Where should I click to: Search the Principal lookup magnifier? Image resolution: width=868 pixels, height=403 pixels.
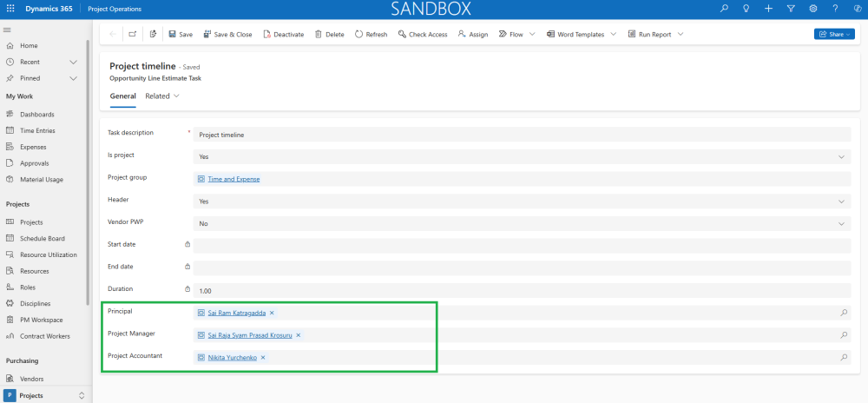844,313
